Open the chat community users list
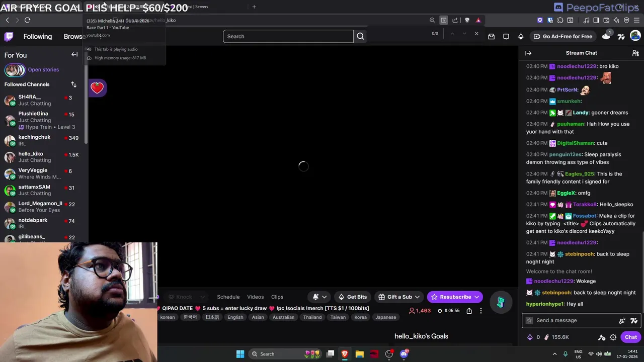 635,53
